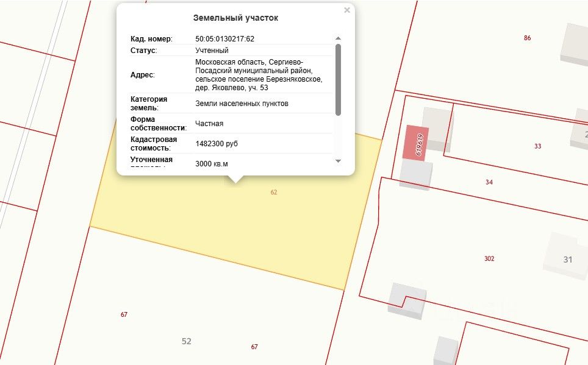Close the Земельный участок info popup

click(347, 10)
